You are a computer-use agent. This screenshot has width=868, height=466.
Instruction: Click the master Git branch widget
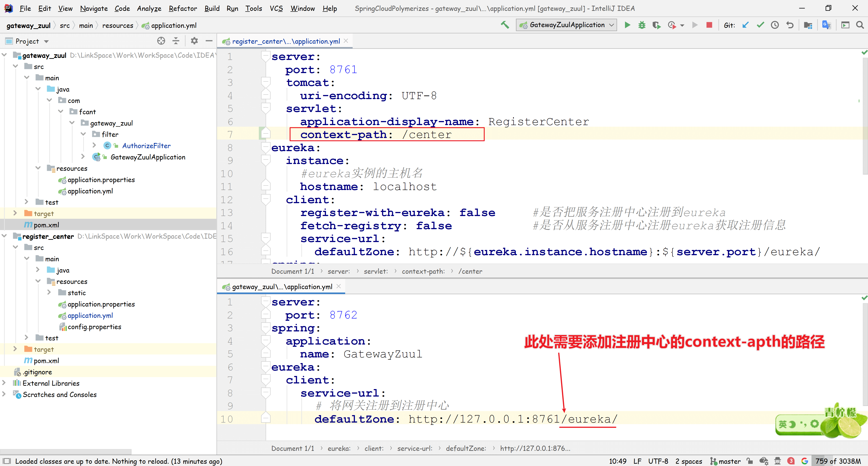[725, 461]
